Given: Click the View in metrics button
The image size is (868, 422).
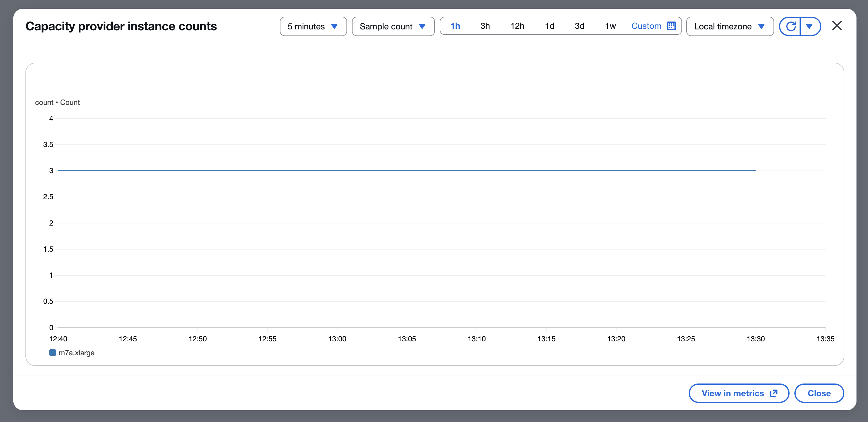Looking at the screenshot, I should click(733, 393).
